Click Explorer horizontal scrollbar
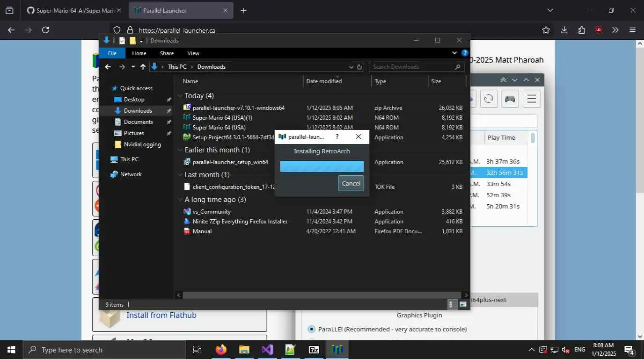 pyautogui.click(x=322, y=295)
